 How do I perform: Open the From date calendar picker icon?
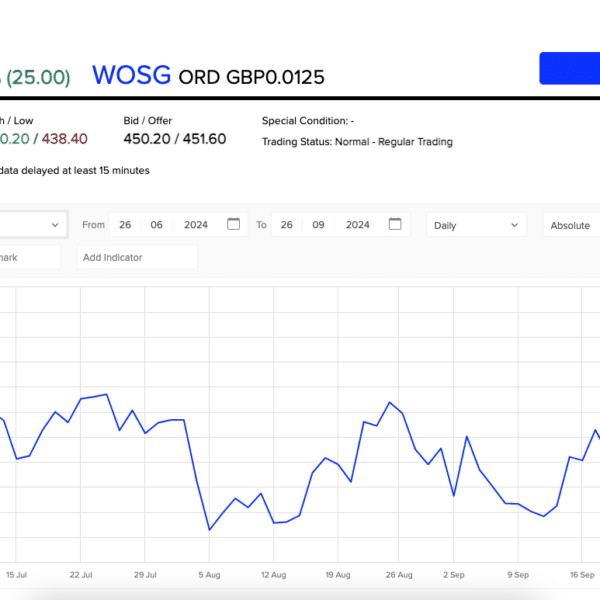(x=233, y=224)
